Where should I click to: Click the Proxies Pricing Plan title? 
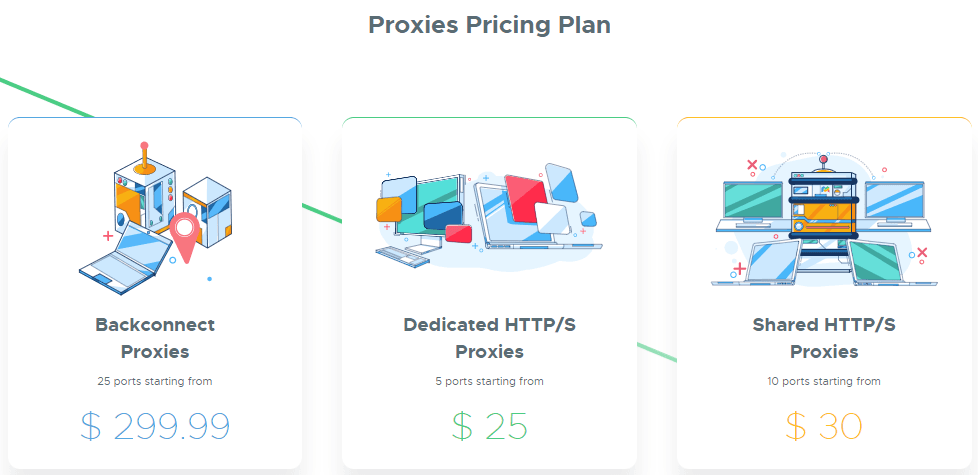point(490,25)
